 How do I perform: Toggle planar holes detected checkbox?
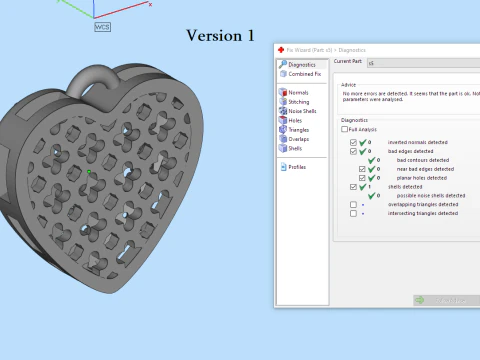tap(362, 178)
